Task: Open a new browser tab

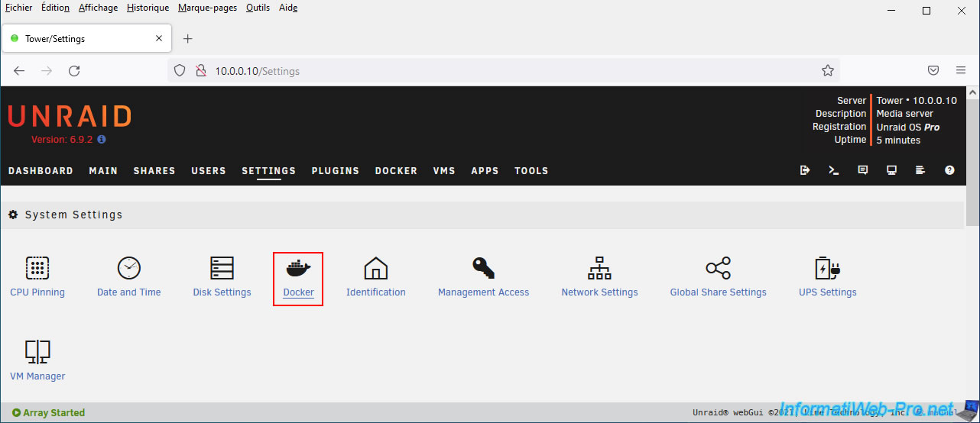Action: pyautogui.click(x=188, y=39)
